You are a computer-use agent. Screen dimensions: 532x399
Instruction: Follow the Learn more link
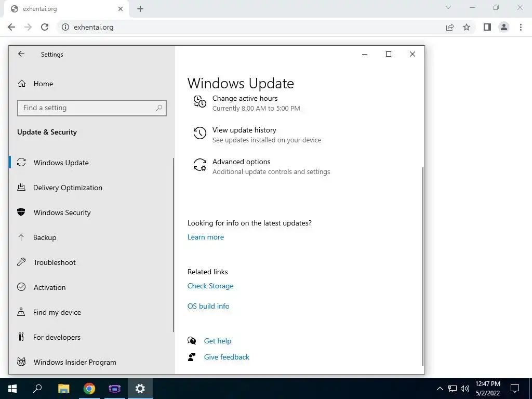pos(206,237)
